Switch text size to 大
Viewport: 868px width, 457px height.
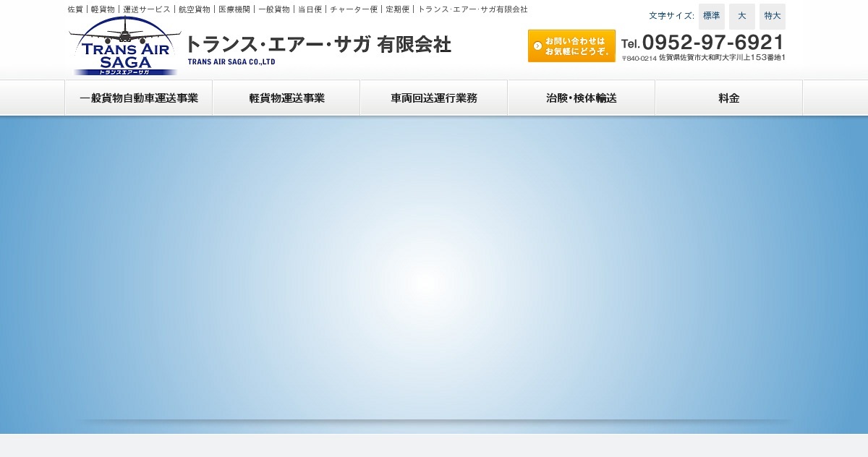741,16
